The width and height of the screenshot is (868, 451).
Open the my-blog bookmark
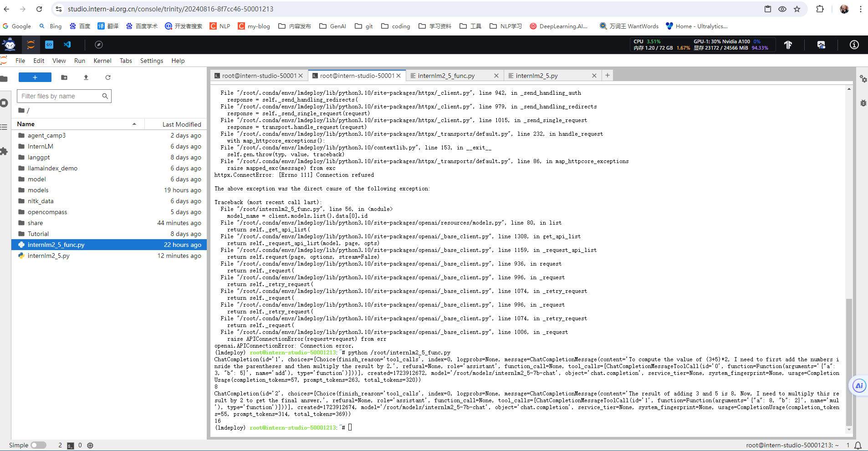(x=254, y=26)
